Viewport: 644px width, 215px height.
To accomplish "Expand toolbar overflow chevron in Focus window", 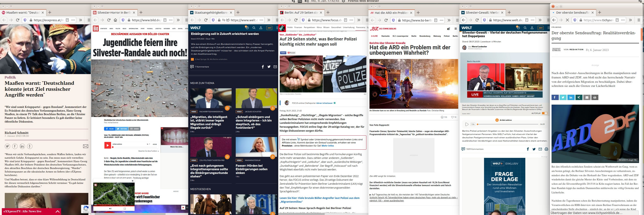I will (x=359, y=20).
